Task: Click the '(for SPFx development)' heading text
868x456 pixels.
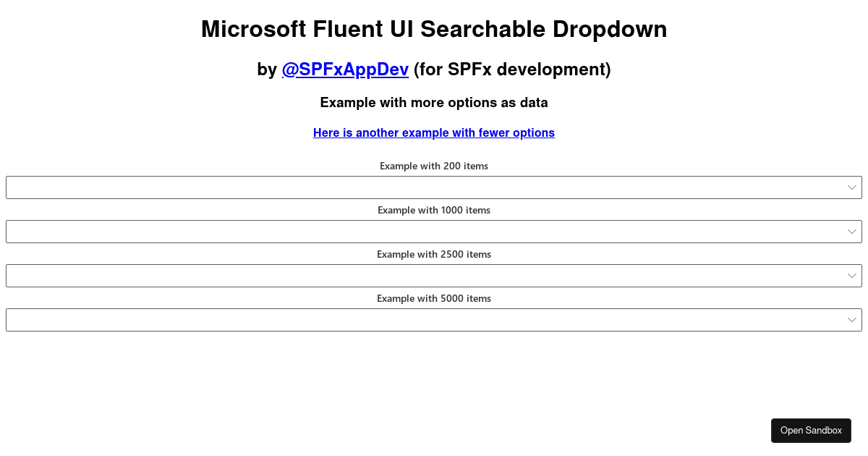Action: click(512, 69)
